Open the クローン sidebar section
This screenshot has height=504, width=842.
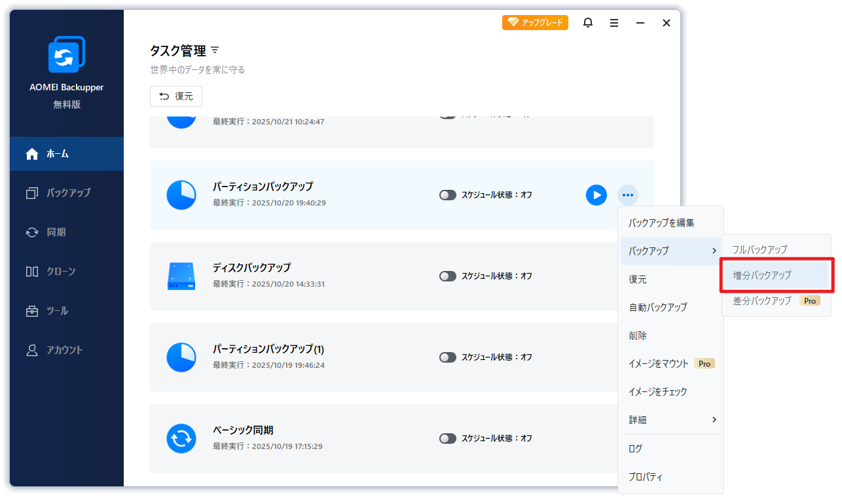(x=67, y=272)
